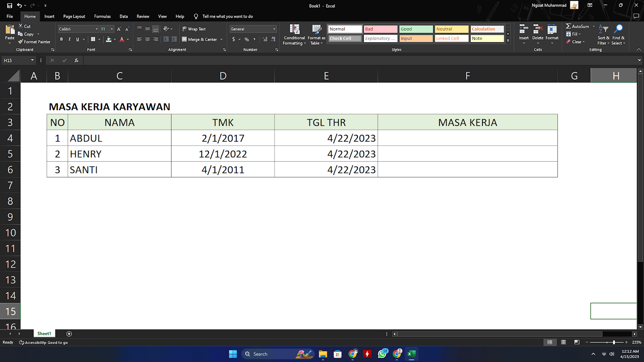Toggle Align Left
Image resolution: width=644 pixels, height=362 pixels.
click(x=139, y=39)
